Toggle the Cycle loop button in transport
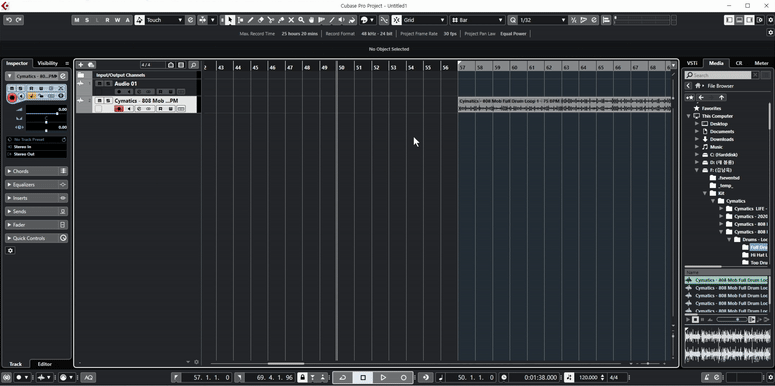The width and height of the screenshot is (775, 386). [x=343, y=378]
